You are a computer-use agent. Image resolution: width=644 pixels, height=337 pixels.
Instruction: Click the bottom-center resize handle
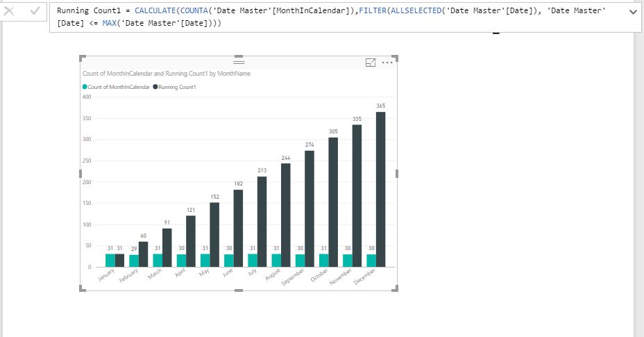click(239, 290)
